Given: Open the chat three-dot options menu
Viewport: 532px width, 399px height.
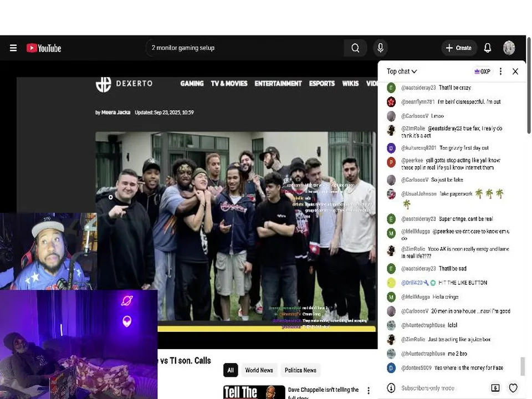Looking at the screenshot, I should click(500, 71).
